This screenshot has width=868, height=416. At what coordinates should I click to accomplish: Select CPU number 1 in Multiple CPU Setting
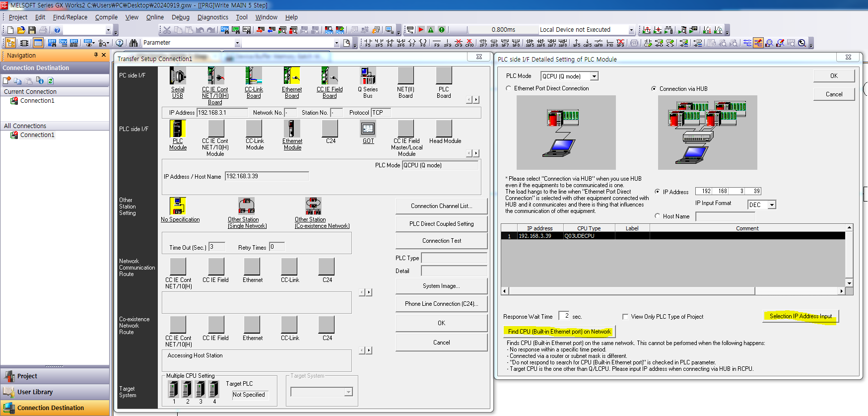174,390
